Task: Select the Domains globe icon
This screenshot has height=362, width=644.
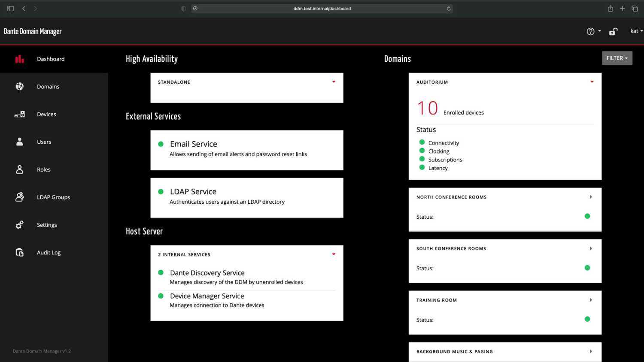Action: click(x=19, y=86)
